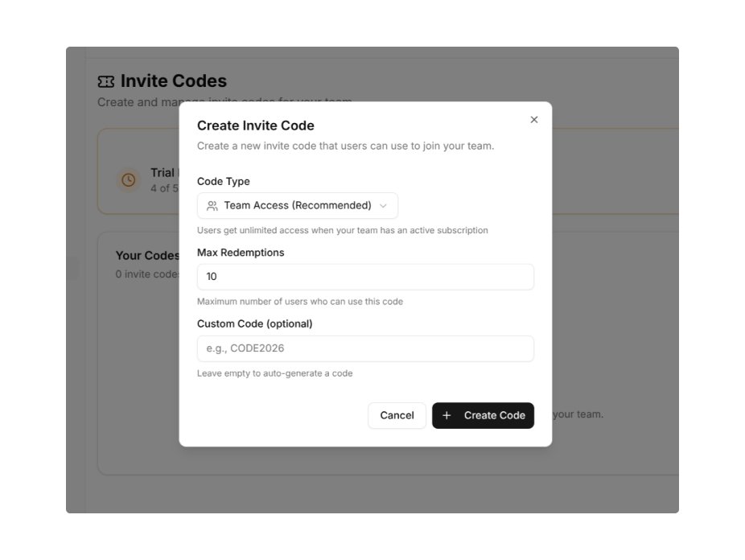Close the Create Invite Code dialog
Screen dimensions: 745x560
pos(534,120)
